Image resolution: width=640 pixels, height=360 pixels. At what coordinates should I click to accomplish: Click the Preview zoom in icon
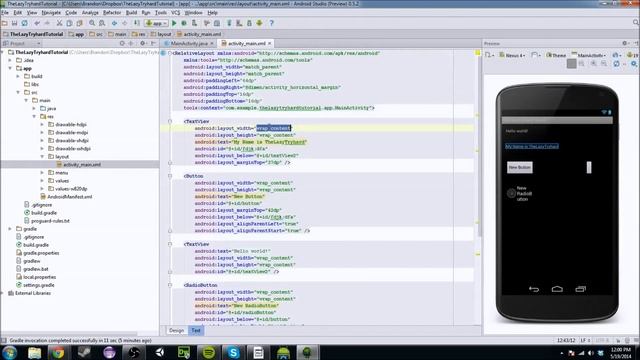pos(593,63)
